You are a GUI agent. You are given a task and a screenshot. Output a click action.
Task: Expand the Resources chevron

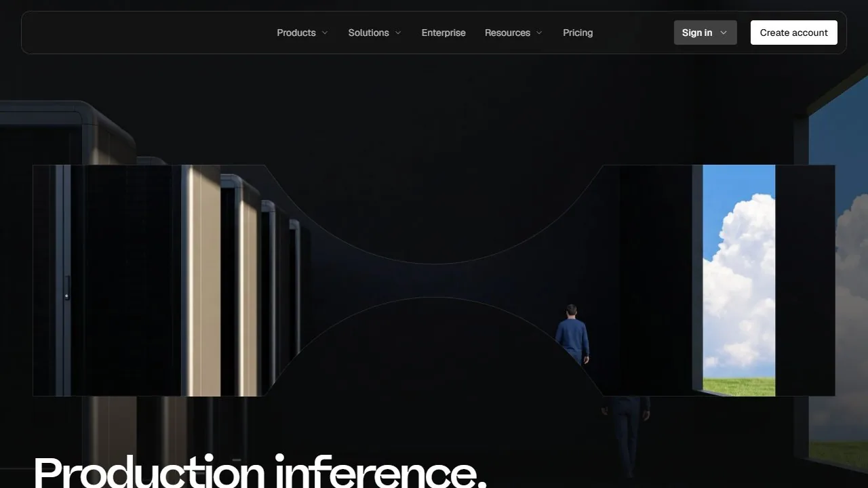[539, 33]
